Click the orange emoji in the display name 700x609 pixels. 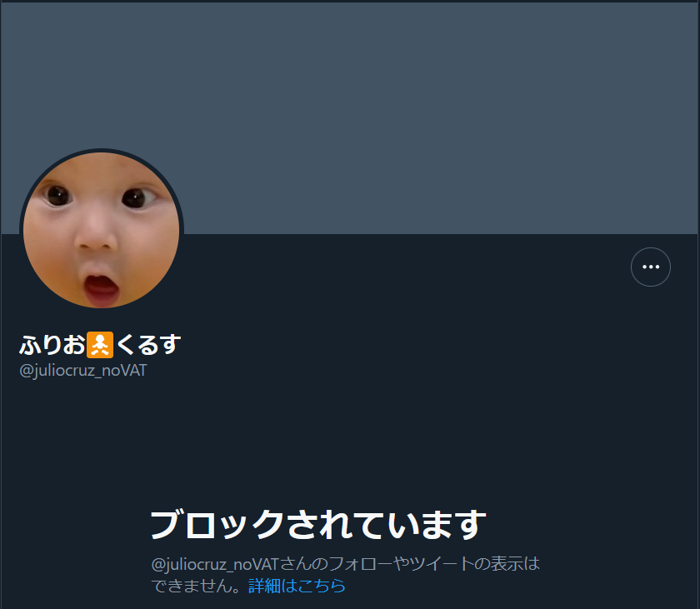pos(99,345)
